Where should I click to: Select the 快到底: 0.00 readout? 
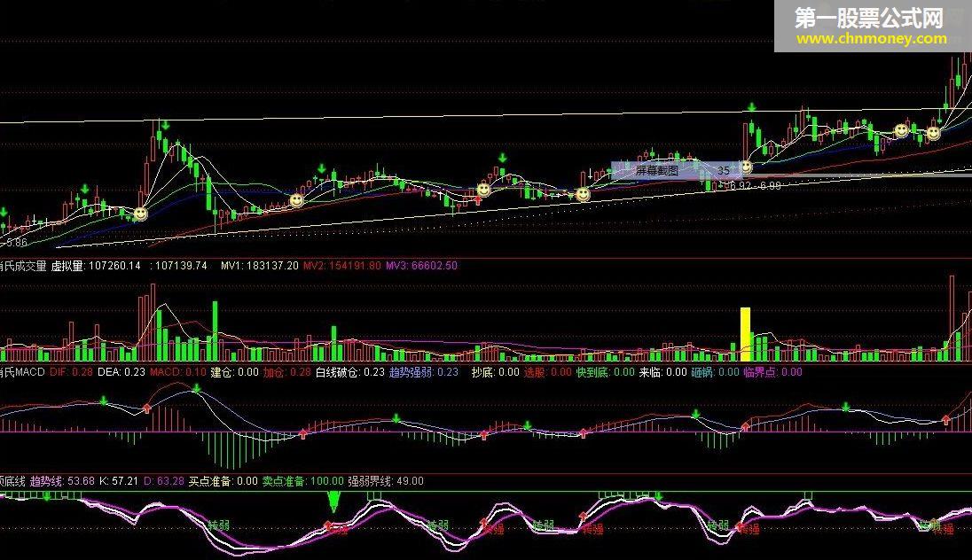[x=606, y=372]
